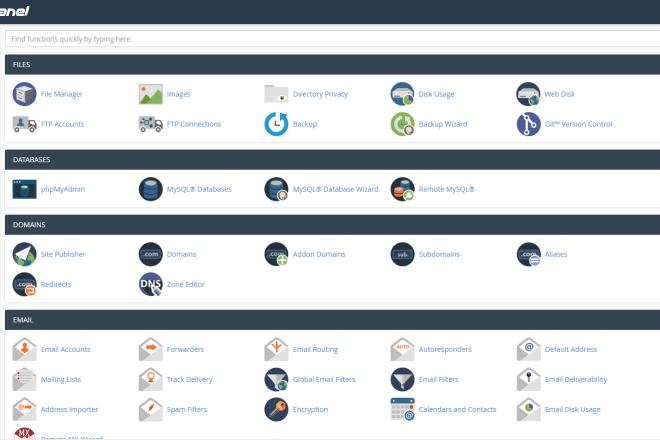Viewport: 660px width, 440px height.
Task: Follow the Zone Editor text link
Action: (x=186, y=284)
